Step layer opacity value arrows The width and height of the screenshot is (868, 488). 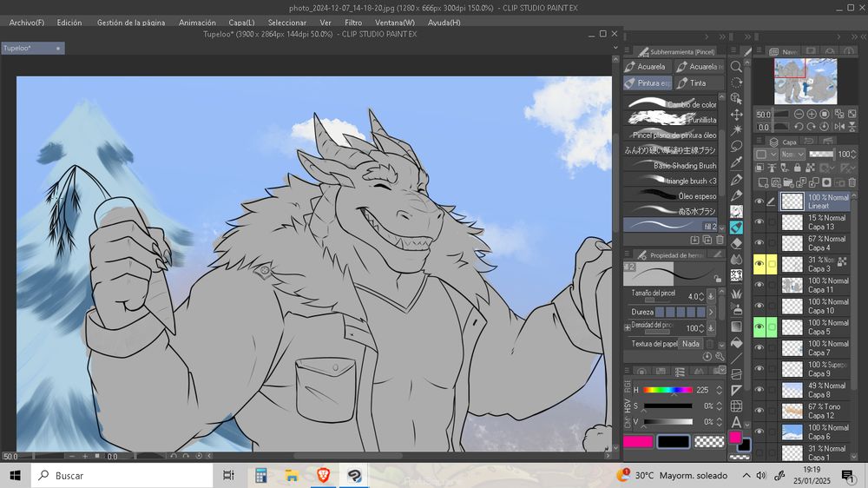click(854, 154)
